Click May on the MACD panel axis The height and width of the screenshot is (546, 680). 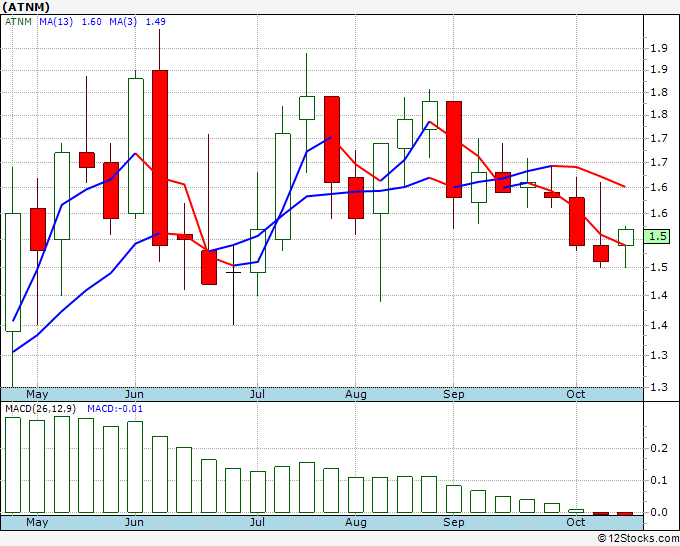tap(37, 522)
